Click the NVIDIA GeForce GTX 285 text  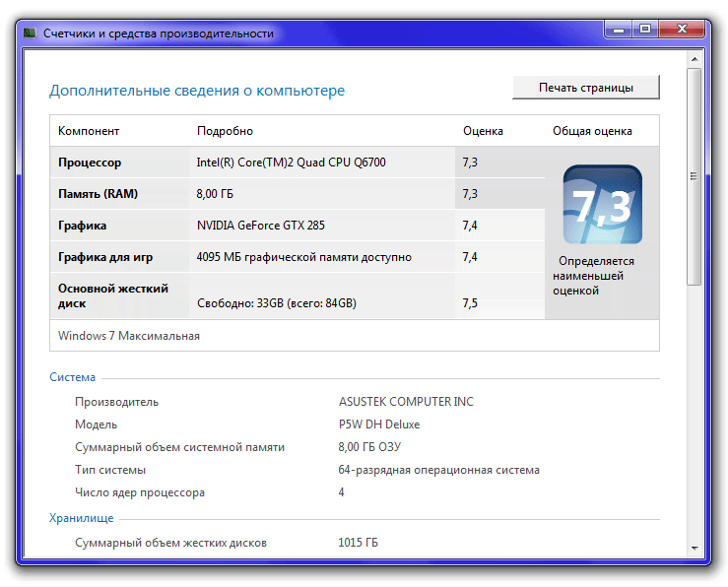(x=260, y=226)
